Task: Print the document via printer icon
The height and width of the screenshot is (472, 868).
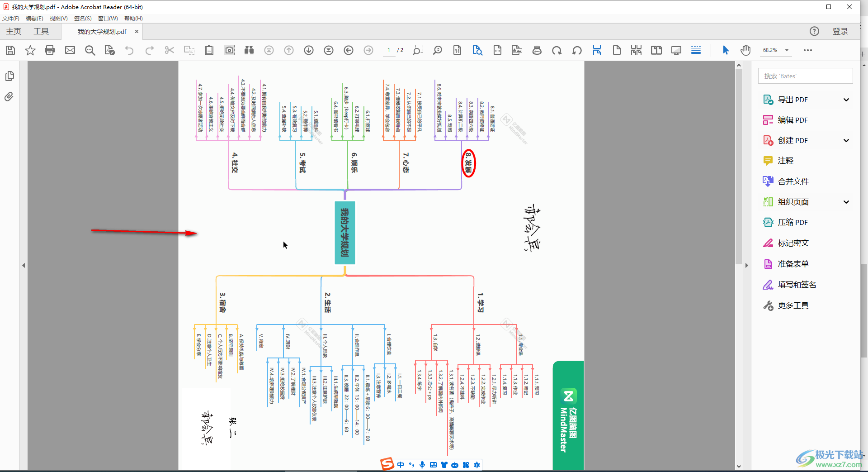Action: (50, 50)
